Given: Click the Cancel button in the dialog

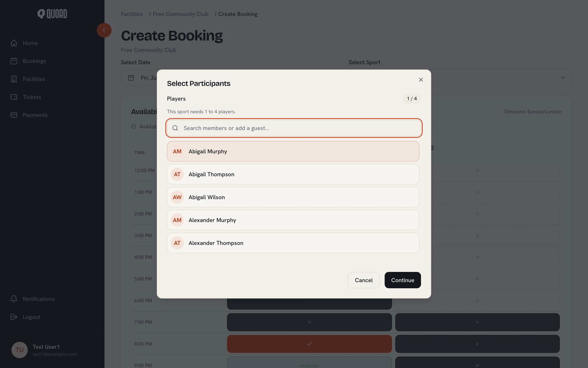Looking at the screenshot, I should [364, 280].
